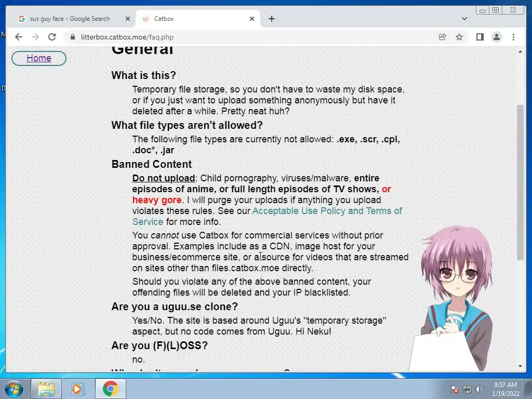Viewport: 532px width, 399px height.
Task: Open Chrome three-dot menu
Action: [513, 37]
